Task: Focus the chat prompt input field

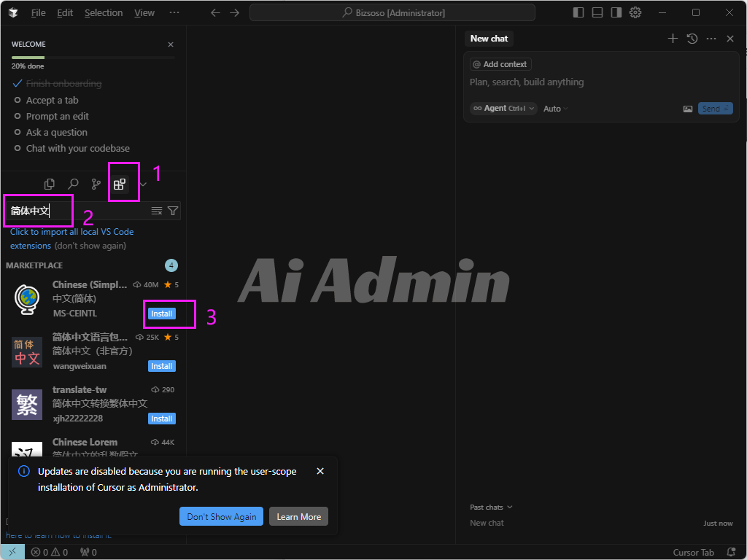Action: pos(600,82)
